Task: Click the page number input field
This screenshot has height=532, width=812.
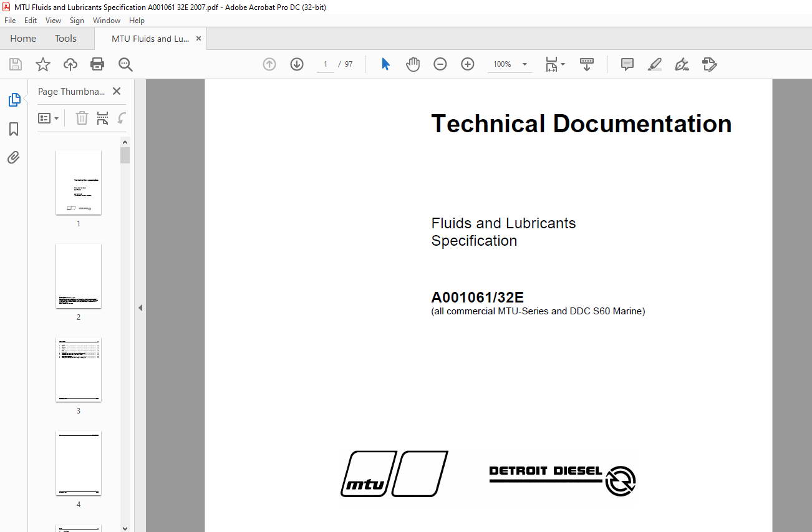Action: (x=326, y=64)
